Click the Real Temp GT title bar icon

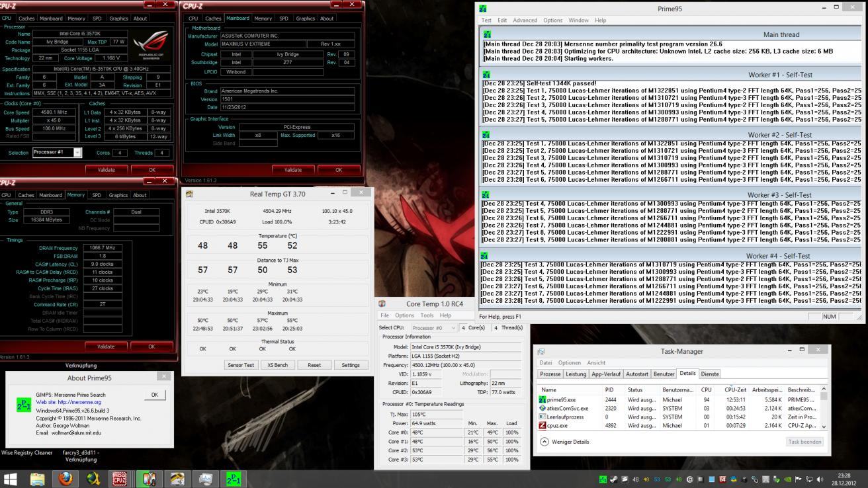pyautogui.click(x=190, y=194)
